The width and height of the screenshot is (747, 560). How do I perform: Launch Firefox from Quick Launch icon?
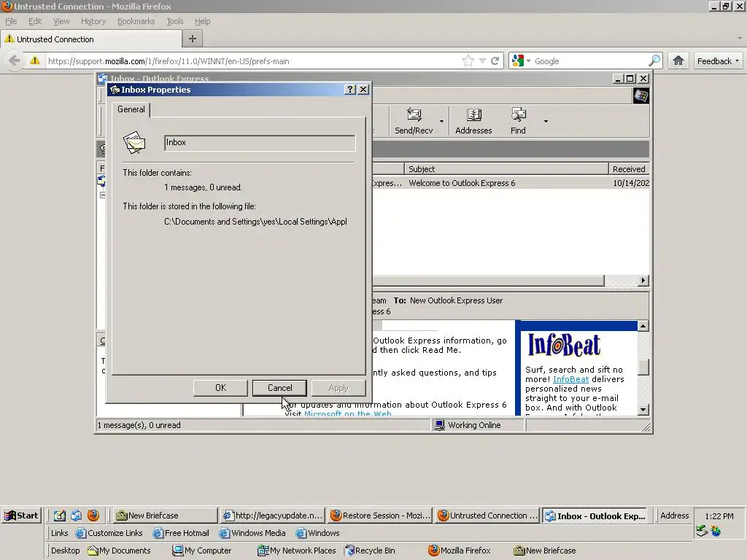pos(93,516)
